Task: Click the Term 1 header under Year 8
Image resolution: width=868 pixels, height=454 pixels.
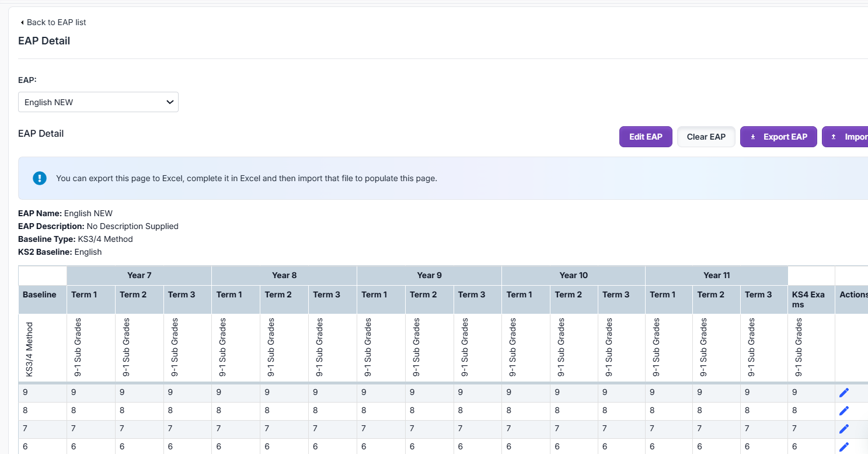Action: pos(236,300)
